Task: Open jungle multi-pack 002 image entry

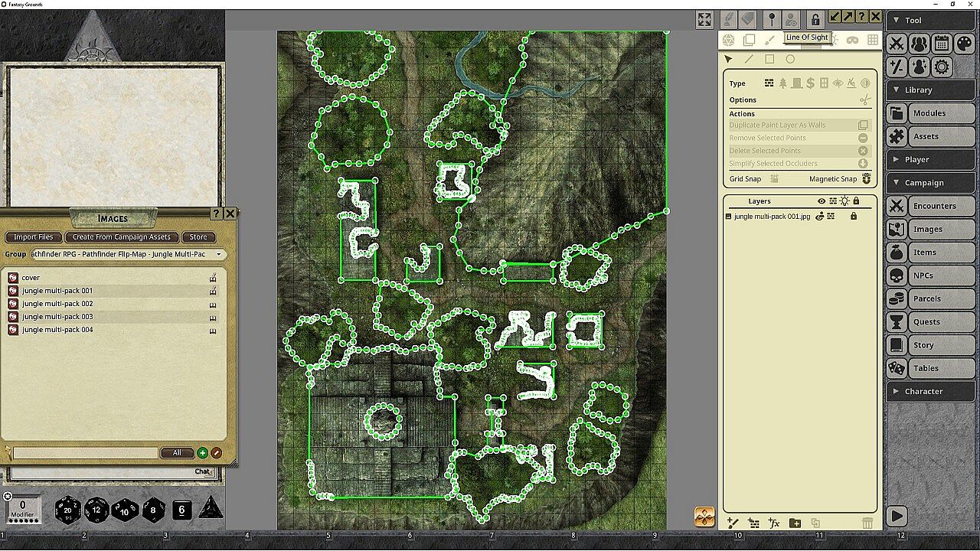Action: (112, 304)
